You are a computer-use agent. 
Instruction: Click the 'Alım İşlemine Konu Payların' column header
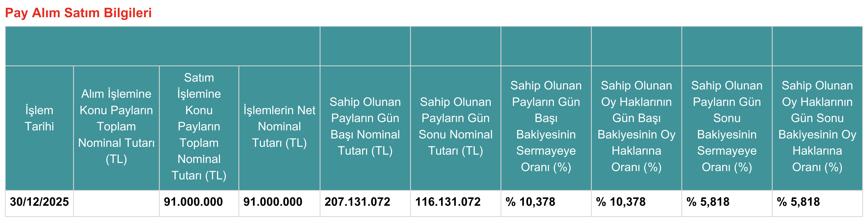pos(116,126)
